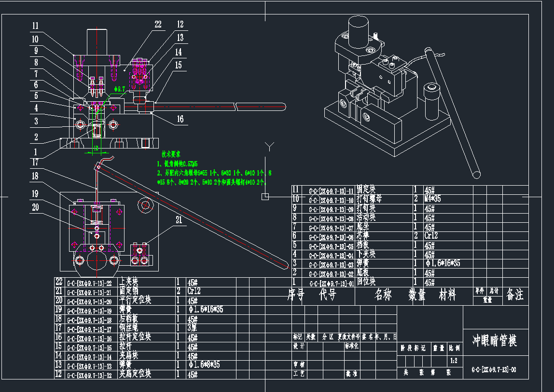Select the green 技术要求 heading text
This screenshot has width=554, height=392.
(170, 155)
